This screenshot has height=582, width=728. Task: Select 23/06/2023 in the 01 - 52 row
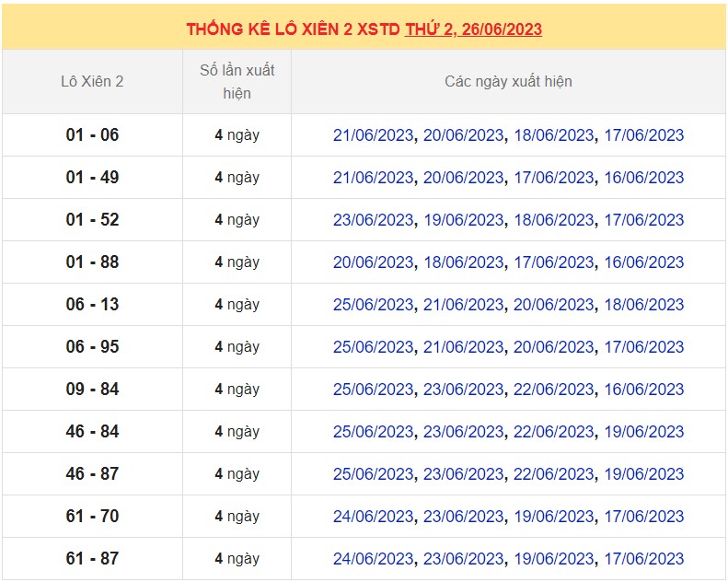coord(373,220)
